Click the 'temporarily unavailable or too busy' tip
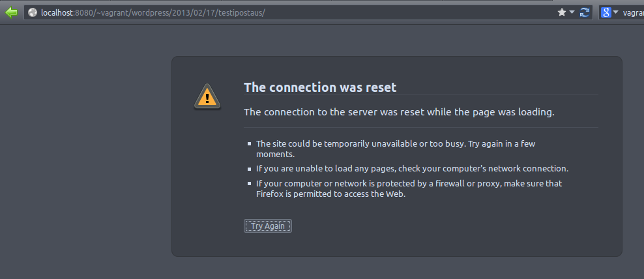 tap(396, 149)
